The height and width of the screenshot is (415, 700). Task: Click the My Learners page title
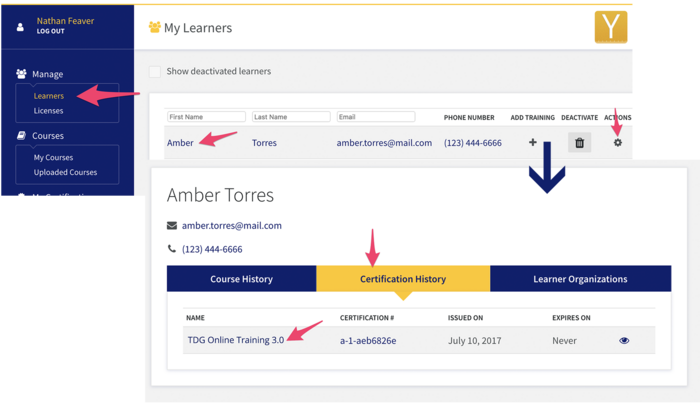(198, 28)
